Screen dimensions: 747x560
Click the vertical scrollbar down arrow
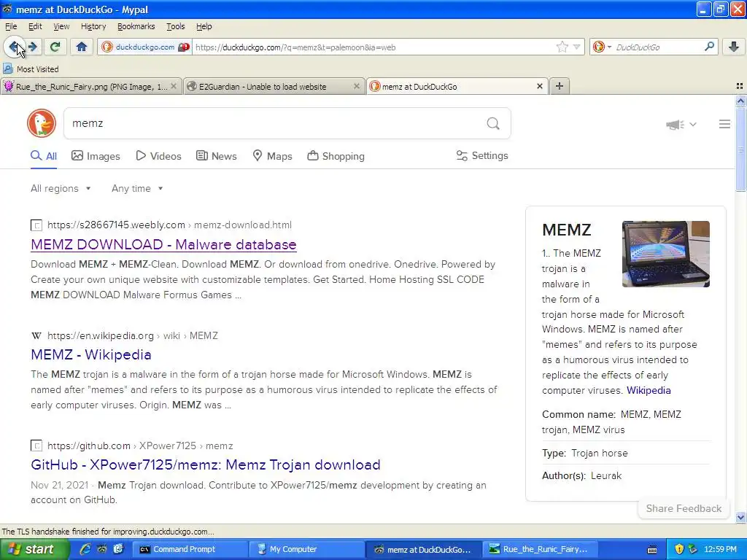[x=740, y=517]
